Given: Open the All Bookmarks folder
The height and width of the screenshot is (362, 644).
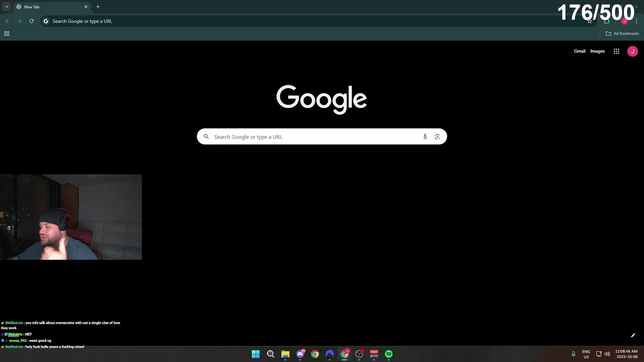Looking at the screenshot, I should 622,34.
